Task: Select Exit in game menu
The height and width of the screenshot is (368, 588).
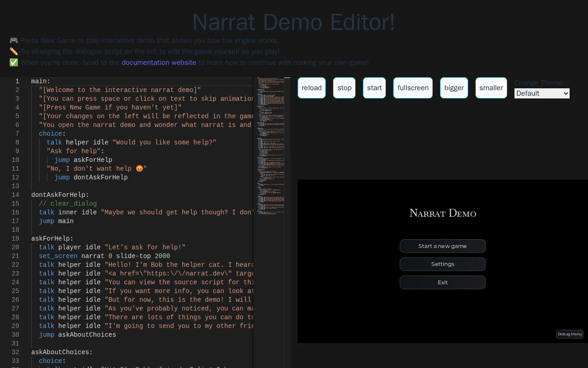Action: click(x=442, y=282)
